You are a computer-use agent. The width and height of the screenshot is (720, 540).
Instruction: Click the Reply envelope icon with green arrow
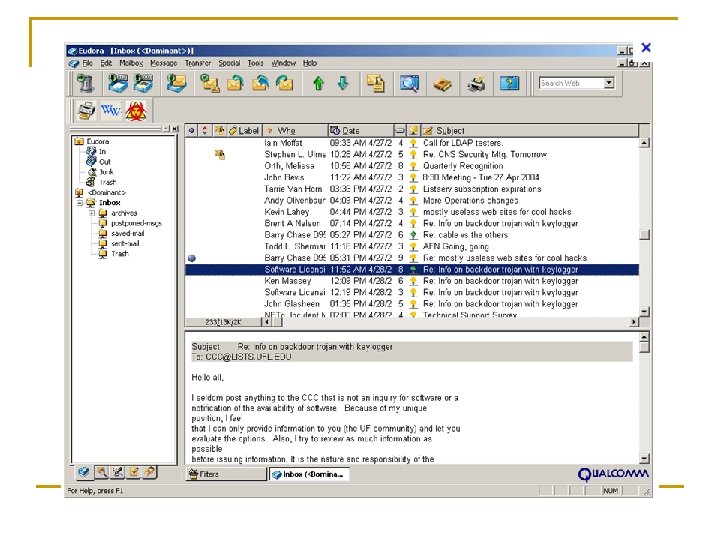tap(235, 83)
